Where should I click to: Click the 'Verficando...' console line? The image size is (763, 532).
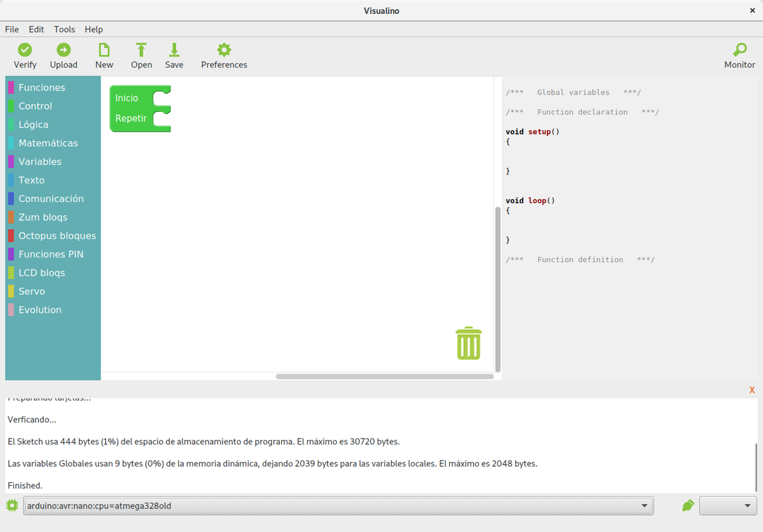32,419
